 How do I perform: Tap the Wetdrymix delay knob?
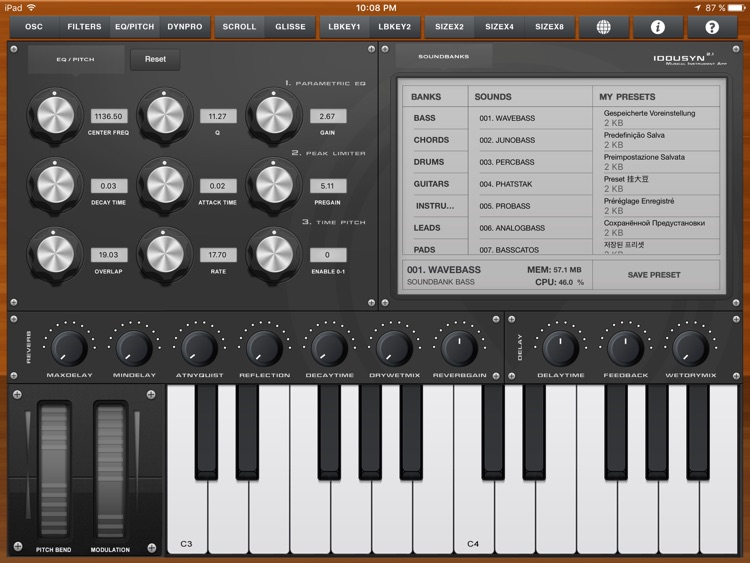[690, 348]
